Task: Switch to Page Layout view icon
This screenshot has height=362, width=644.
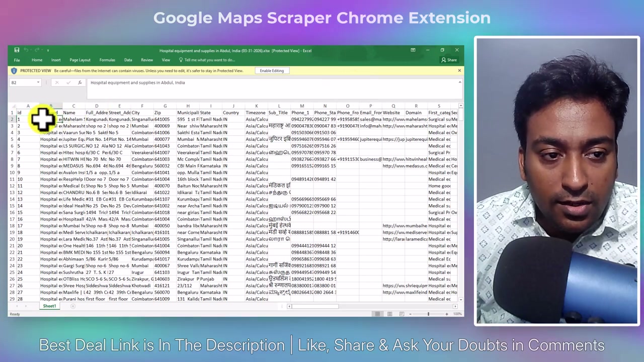Action: point(389,314)
